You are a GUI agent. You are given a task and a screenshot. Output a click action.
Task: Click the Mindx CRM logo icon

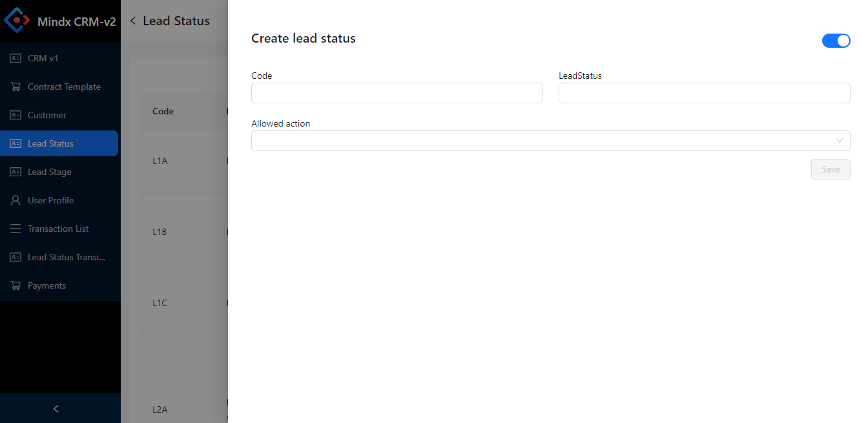[17, 20]
